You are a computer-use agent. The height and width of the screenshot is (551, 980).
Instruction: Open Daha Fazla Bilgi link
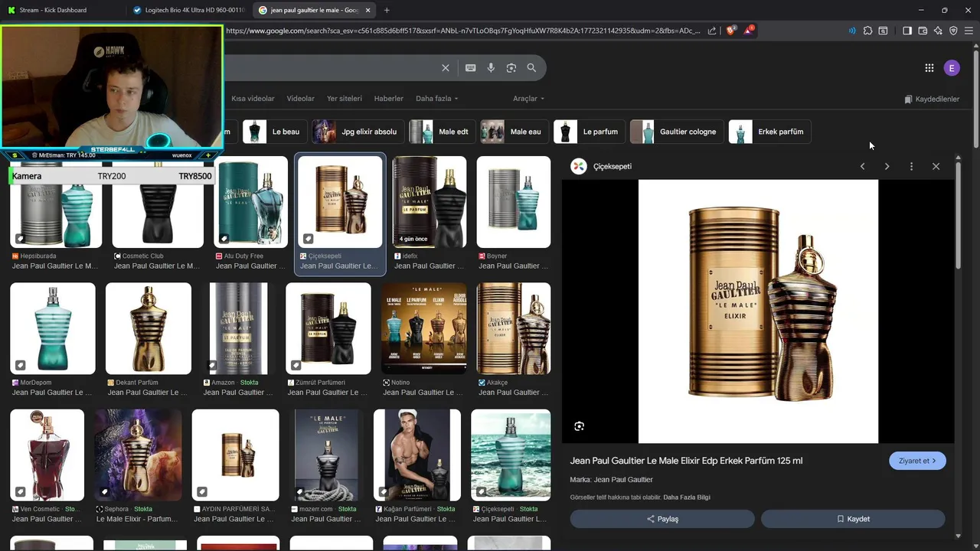[x=687, y=497]
